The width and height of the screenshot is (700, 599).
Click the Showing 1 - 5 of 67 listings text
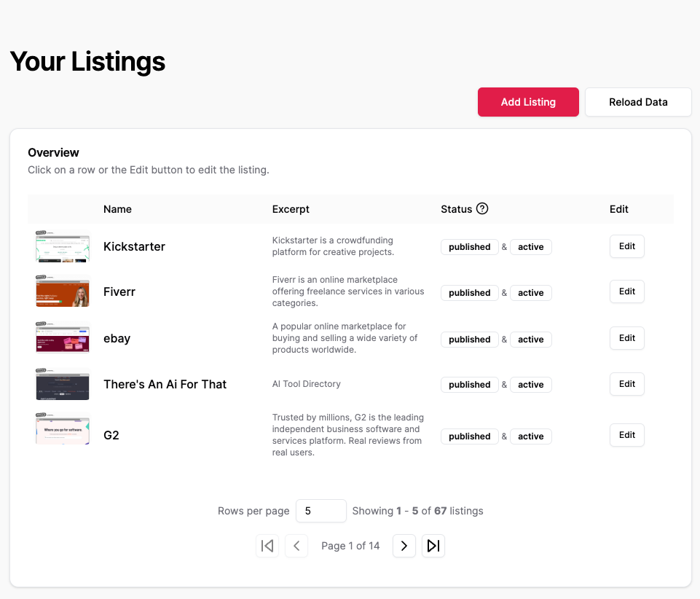(x=418, y=511)
